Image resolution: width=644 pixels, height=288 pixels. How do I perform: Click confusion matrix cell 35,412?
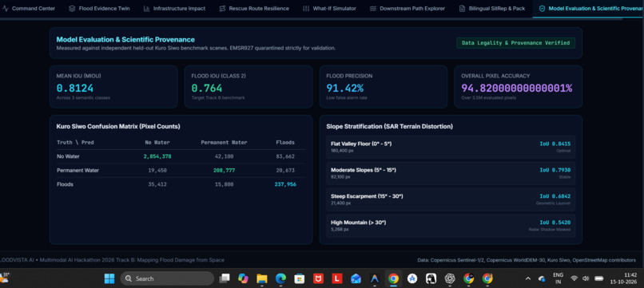(157, 184)
